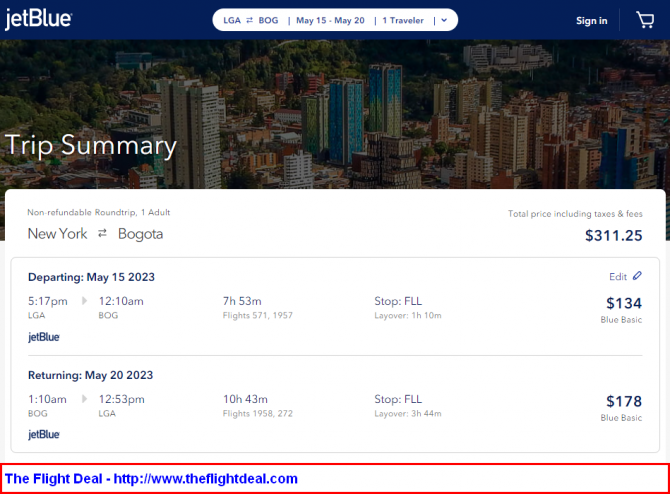Click Blue Basic label under $178
The height and width of the screenshot is (494, 670).
pos(621,418)
